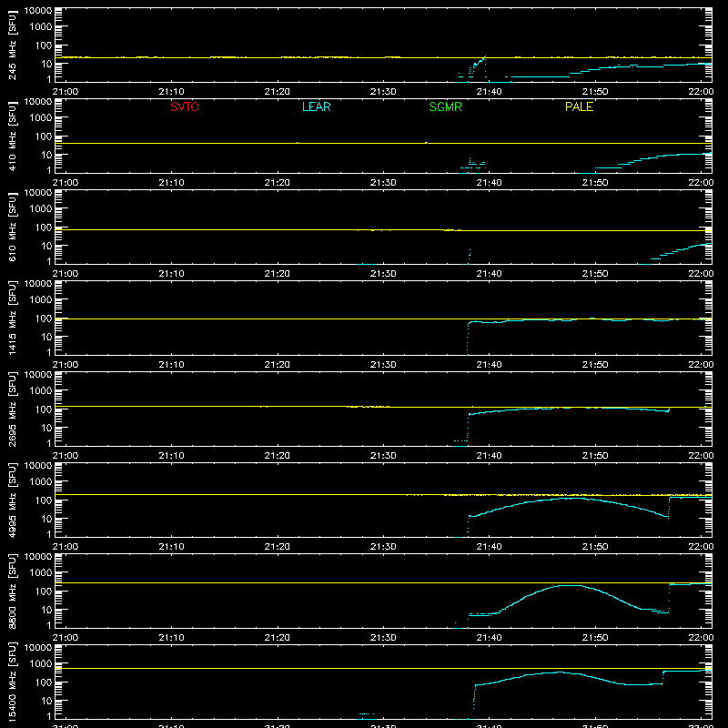Click 21:10 time label under 245 MHz panel
Screen dimensions: 728x728
coord(171,92)
